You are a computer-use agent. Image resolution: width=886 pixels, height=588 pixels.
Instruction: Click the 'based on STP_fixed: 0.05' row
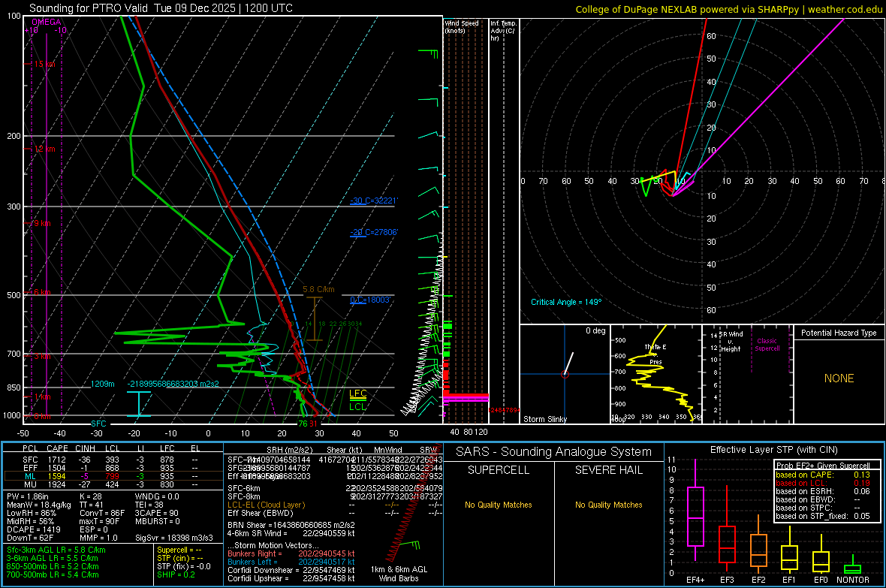click(x=823, y=516)
